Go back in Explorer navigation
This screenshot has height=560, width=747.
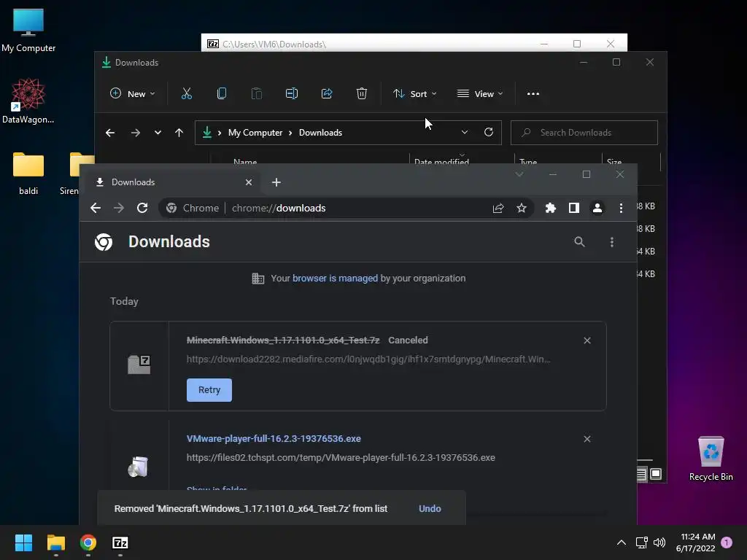pos(110,133)
